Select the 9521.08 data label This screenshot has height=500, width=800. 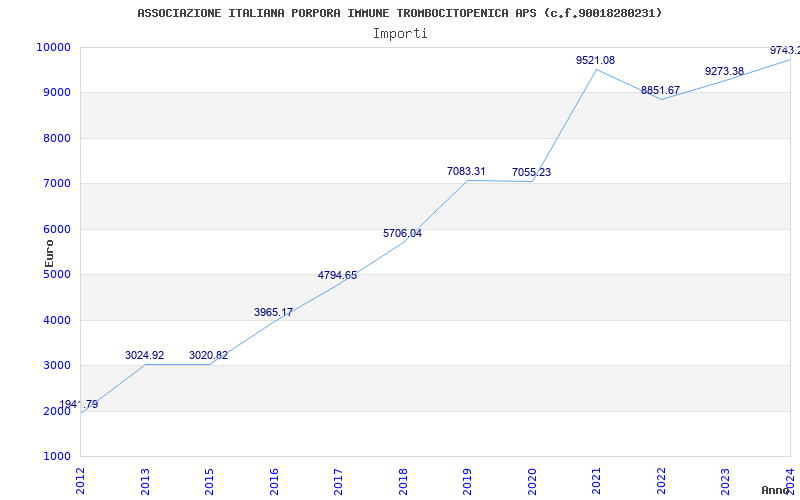coord(595,60)
